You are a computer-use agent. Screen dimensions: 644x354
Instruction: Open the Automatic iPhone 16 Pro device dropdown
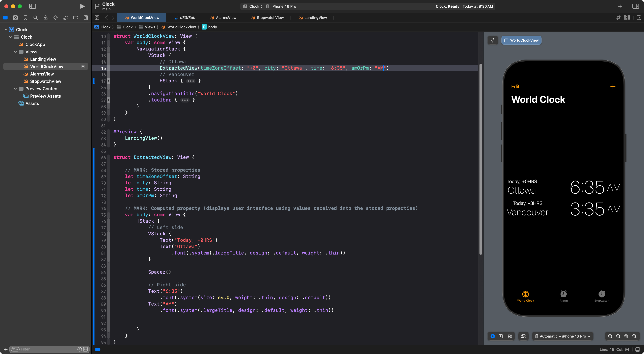[562, 336]
